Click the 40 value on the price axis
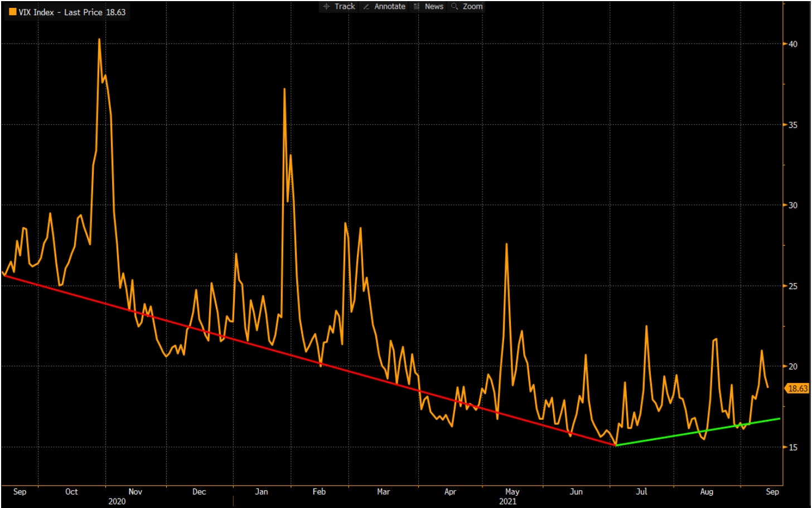This screenshot has height=508, width=812. (x=792, y=44)
